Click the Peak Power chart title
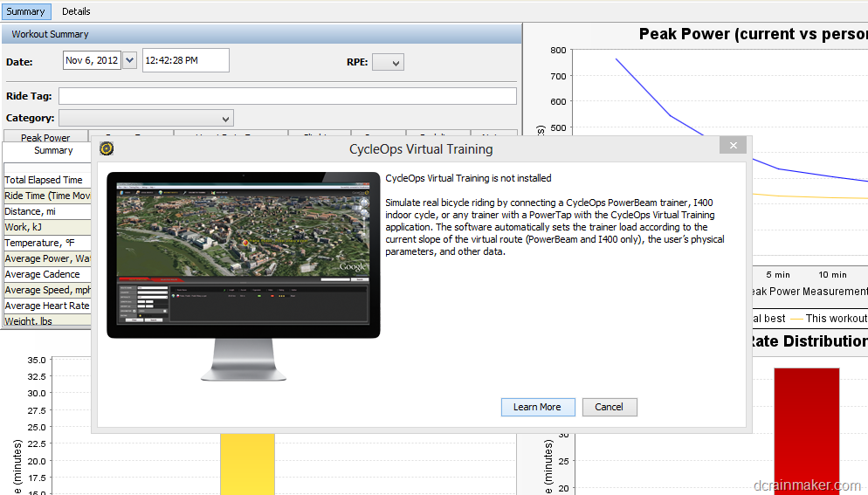Screen dimensions: 868x495 [754, 34]
